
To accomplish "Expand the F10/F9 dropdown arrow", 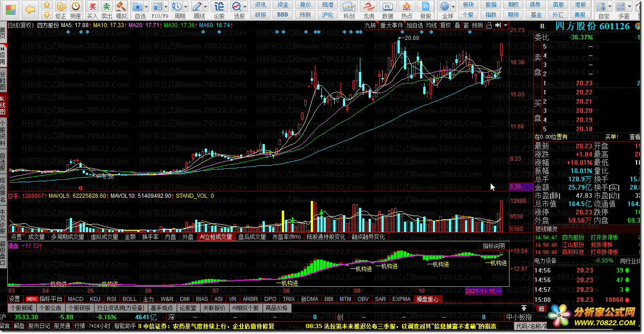I will tap(166, 7).
